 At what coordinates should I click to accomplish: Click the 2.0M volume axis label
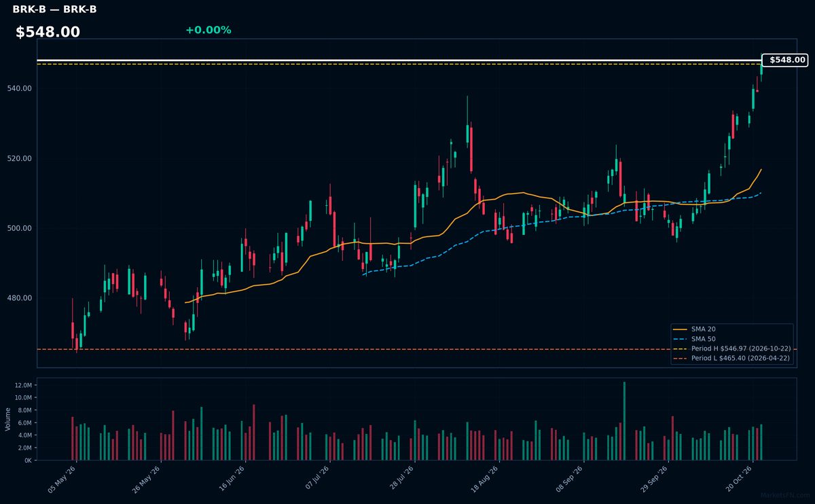(x=24, y=448)
